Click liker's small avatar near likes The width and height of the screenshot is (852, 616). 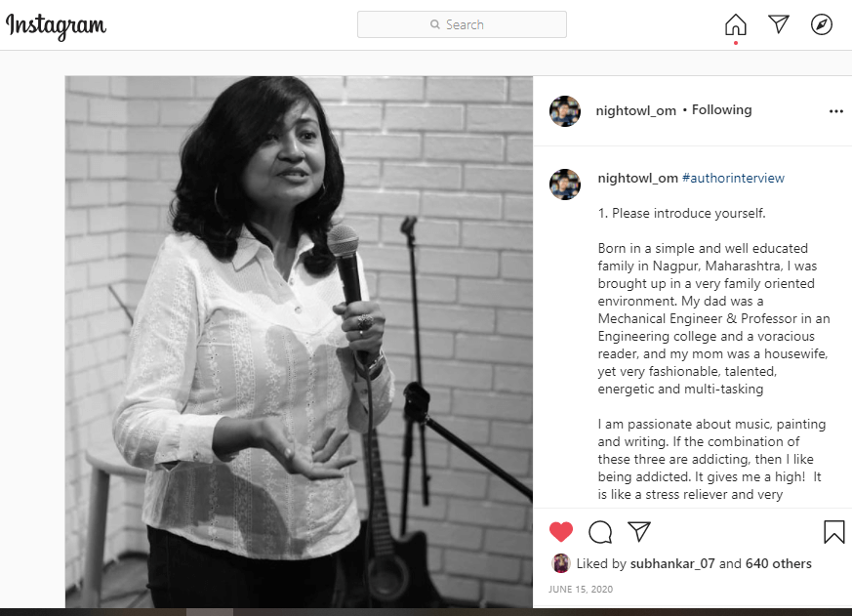click(561, 564)
